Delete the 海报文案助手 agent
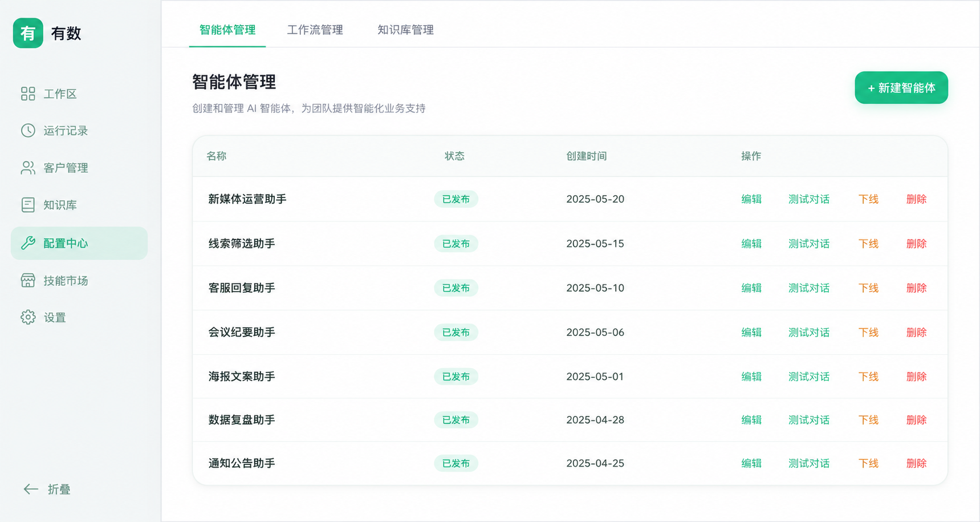Screen dimensions: 980x522 (916, 377)
